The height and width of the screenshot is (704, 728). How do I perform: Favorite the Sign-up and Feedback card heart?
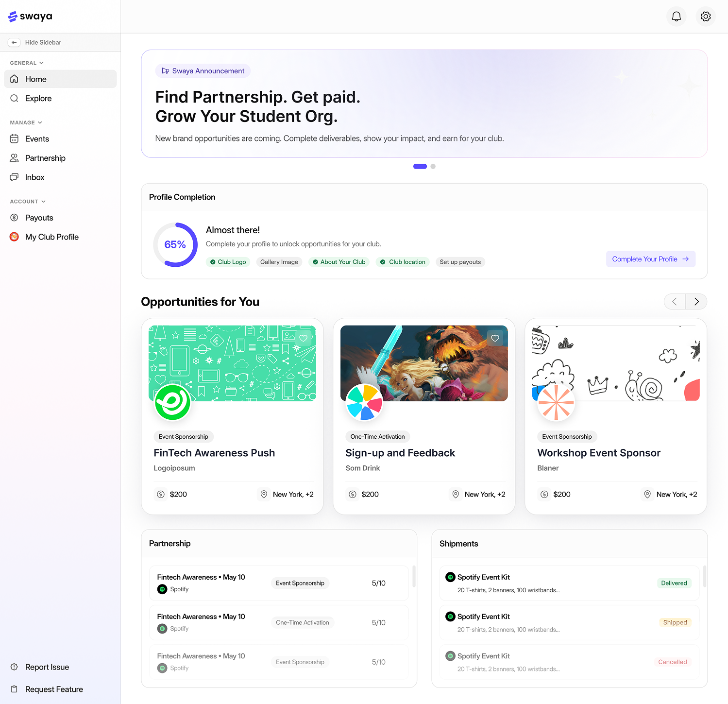(x=495, y=338)
